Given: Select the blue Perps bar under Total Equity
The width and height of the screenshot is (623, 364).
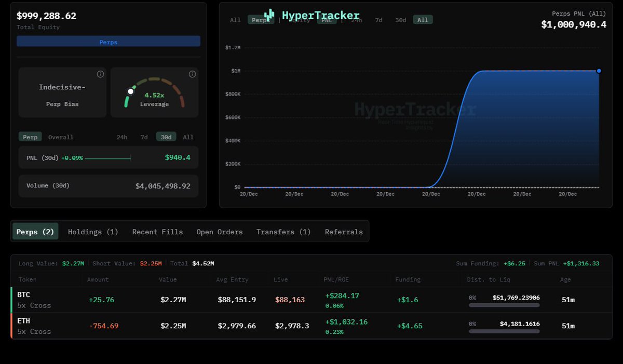Looking at the screenshot, I should click(108, 42).
